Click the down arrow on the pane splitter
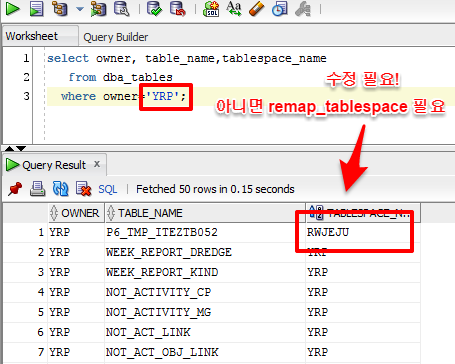Image resolution: width=455 pixels, height=364 pixels. pyautogui.click(x=21, y=148)
